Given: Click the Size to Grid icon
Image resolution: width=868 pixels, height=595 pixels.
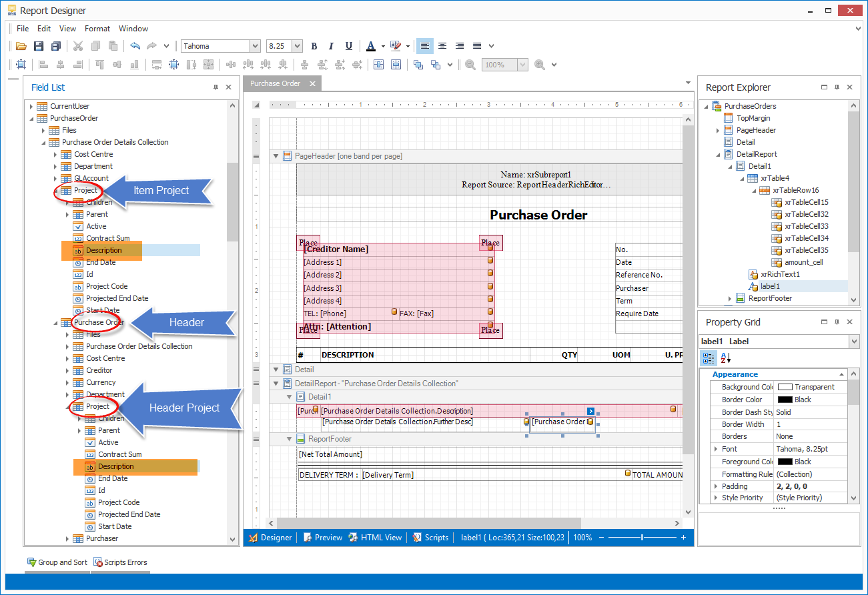Looking at the screenshot, I should pos(175,65).
